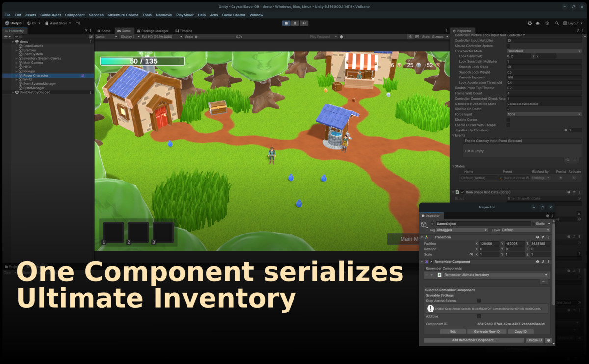Open the Look Vector Mode dropdown

coord(544,51)
